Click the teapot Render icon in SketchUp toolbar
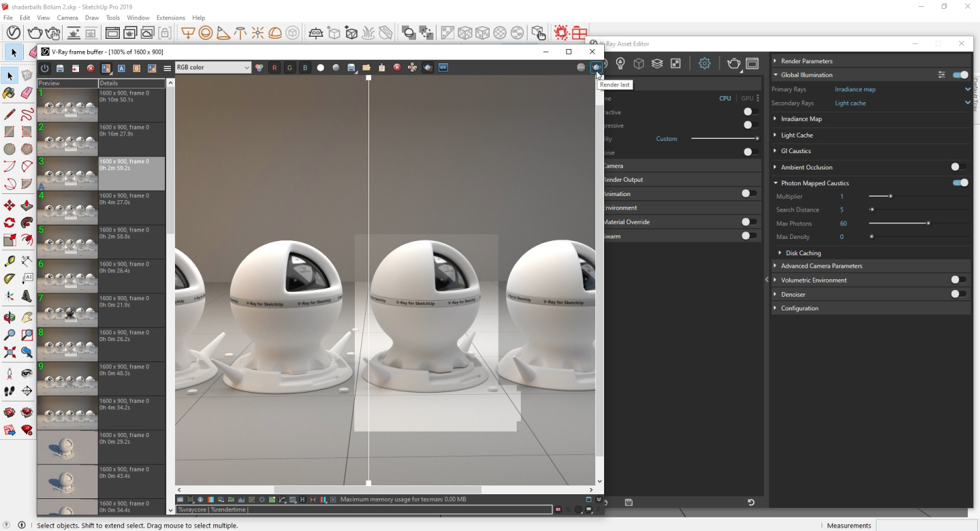 tap(35, 32)
